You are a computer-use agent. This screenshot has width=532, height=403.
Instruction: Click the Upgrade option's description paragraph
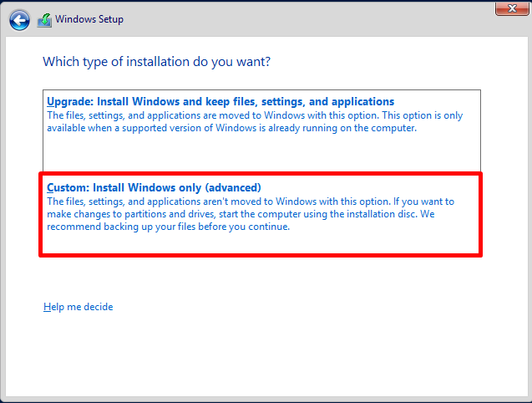coord(251,122)
